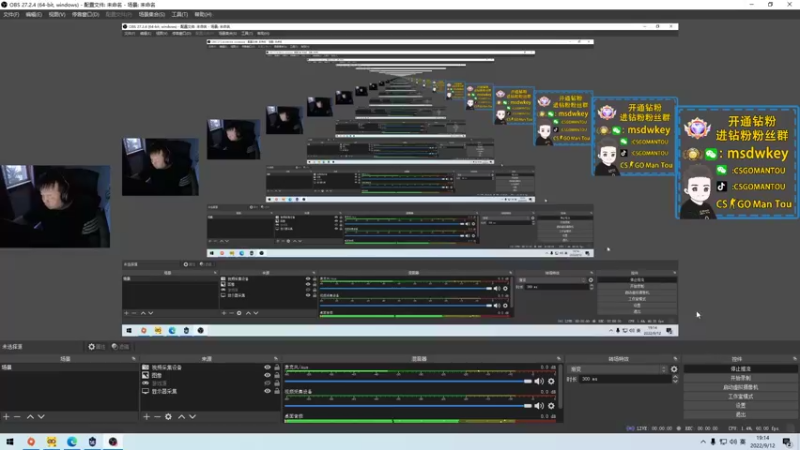Decrease transition duration with down arrow
Image resolution: width=800 pixels, height=450 pixels.
pyautogui.click(x=675, y=381)
